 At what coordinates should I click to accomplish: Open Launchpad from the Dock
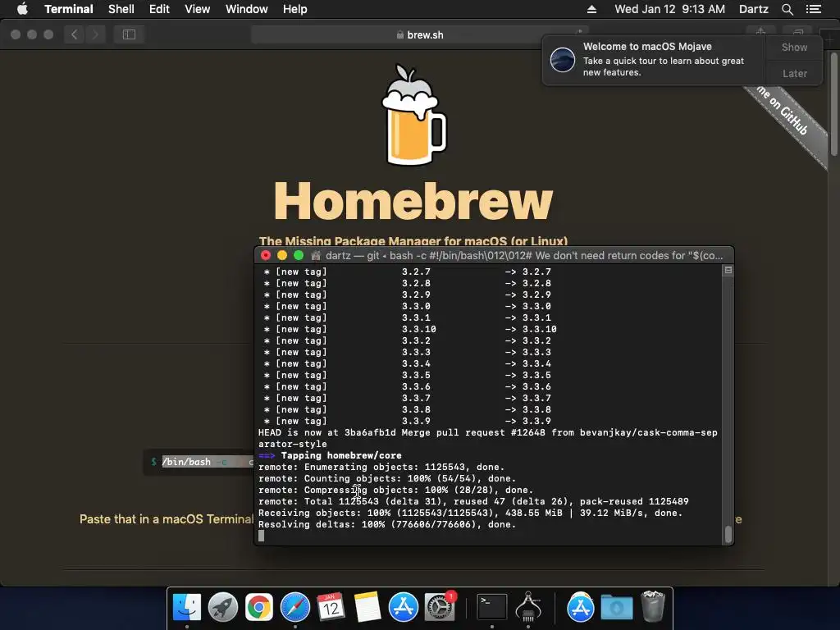coord(223,608)
